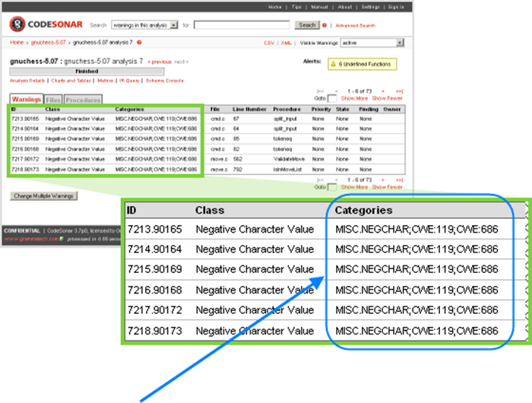Image resolution: width=532 pixels, height=403 pixels.
Task: Export the warnings via the XML link
Action: point(286,43)
